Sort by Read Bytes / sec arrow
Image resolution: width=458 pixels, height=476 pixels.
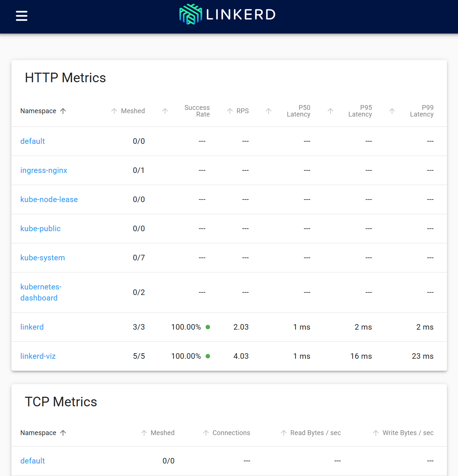[x=284, y=433]
